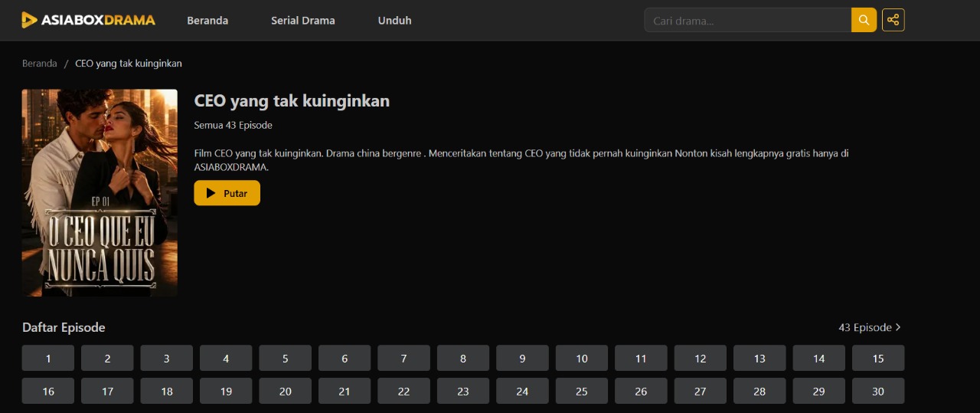The width and height of the screenshot is (980, 413).
Task: Select episode 6
Action: pyautogui.click(x=345, y=358)
